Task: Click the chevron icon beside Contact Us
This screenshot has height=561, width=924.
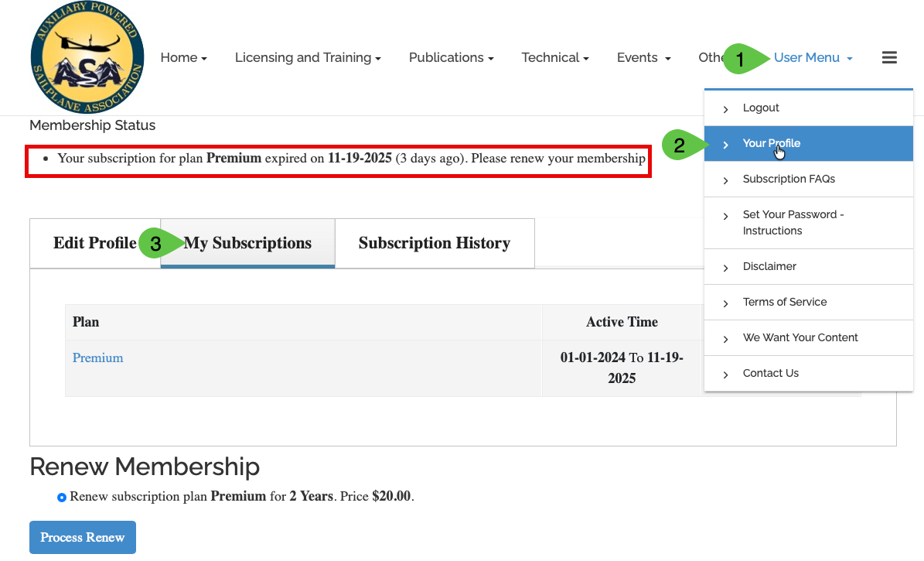Action: [725, 375]
